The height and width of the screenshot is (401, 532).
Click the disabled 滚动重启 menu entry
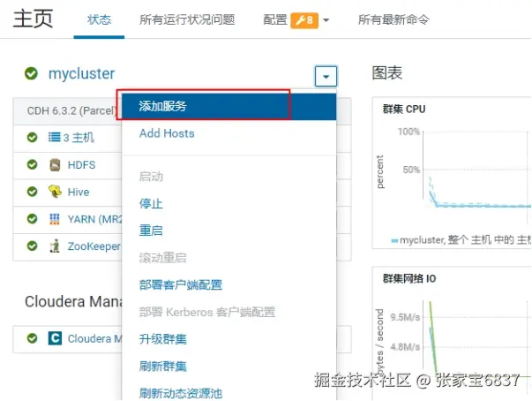(163, 258)
